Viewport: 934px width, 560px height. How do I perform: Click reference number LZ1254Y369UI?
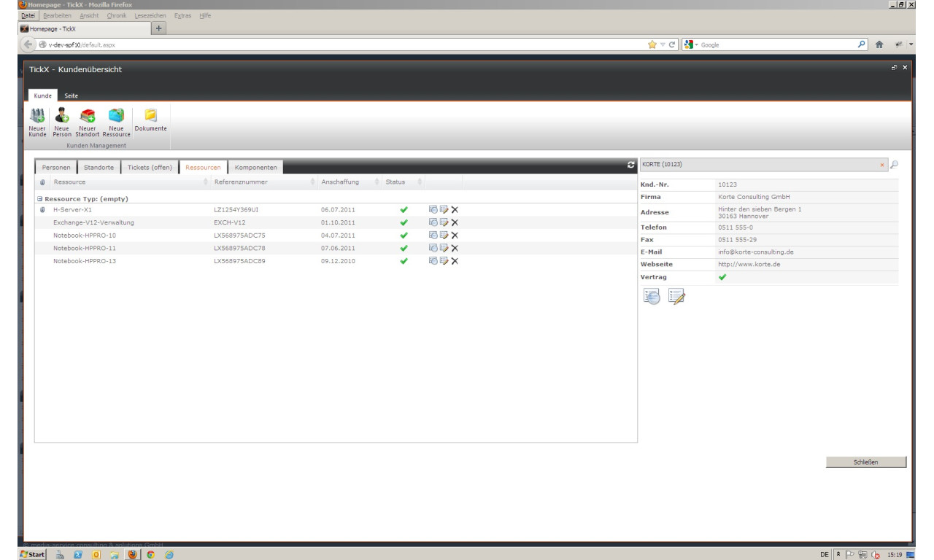[236, 210]
